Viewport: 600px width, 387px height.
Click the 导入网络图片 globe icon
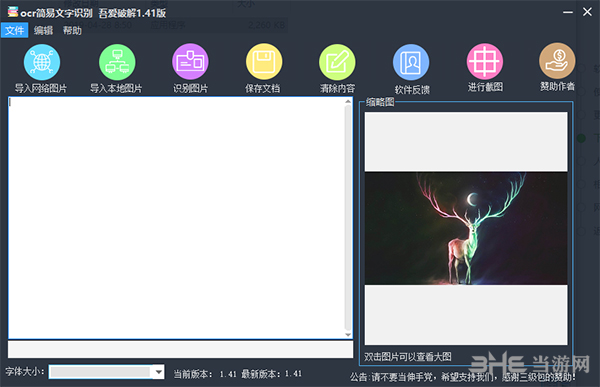point(42,62)
